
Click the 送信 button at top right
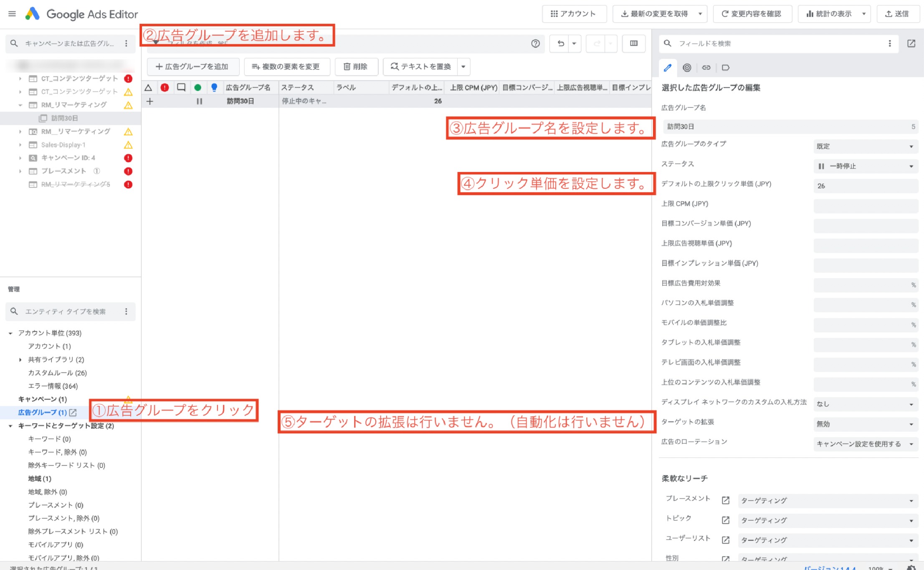898,13
